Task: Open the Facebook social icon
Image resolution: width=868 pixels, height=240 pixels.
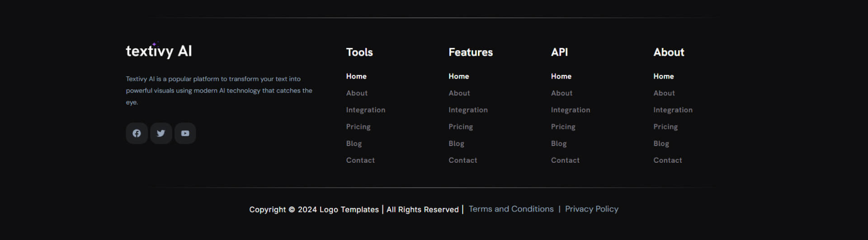Action: pos(137,133)
